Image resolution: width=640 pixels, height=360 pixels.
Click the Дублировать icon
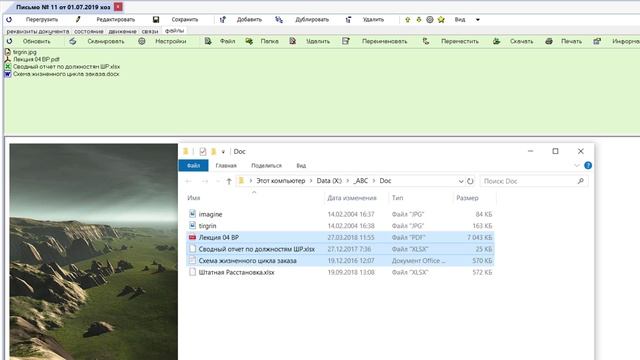click(279, 20)
